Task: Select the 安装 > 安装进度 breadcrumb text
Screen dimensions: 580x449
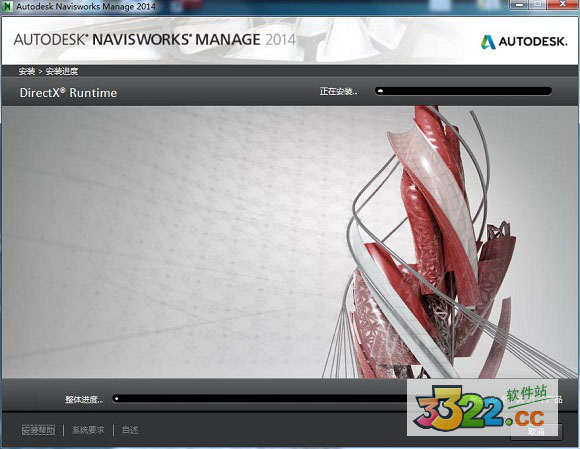Action: point(48,71)
